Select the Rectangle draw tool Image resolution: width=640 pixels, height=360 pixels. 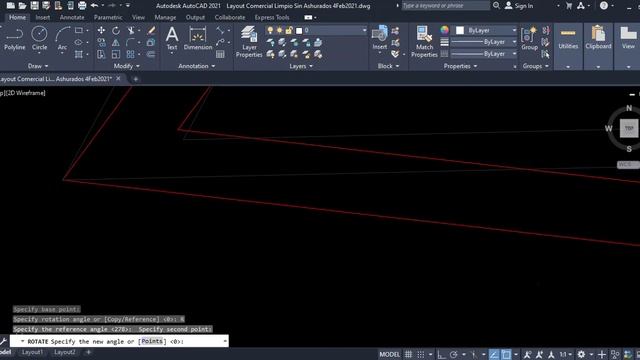(79, 30)
